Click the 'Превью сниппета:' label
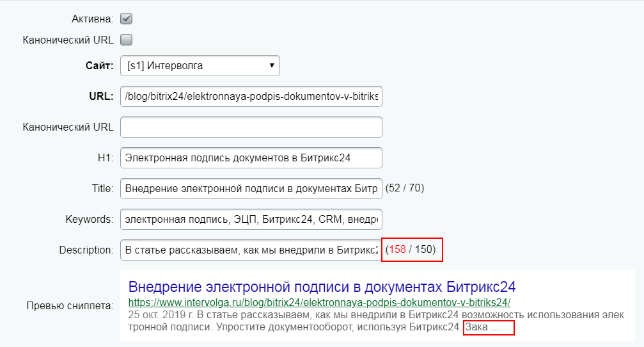Image resolution: width=644 pixels, height=347 pixels. tap(70, 306)
